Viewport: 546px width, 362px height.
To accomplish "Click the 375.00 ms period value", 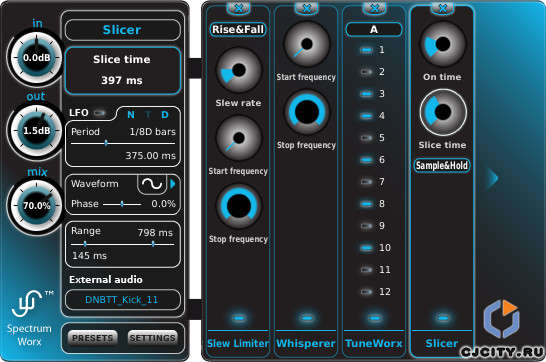I will [x=150, y=156].
